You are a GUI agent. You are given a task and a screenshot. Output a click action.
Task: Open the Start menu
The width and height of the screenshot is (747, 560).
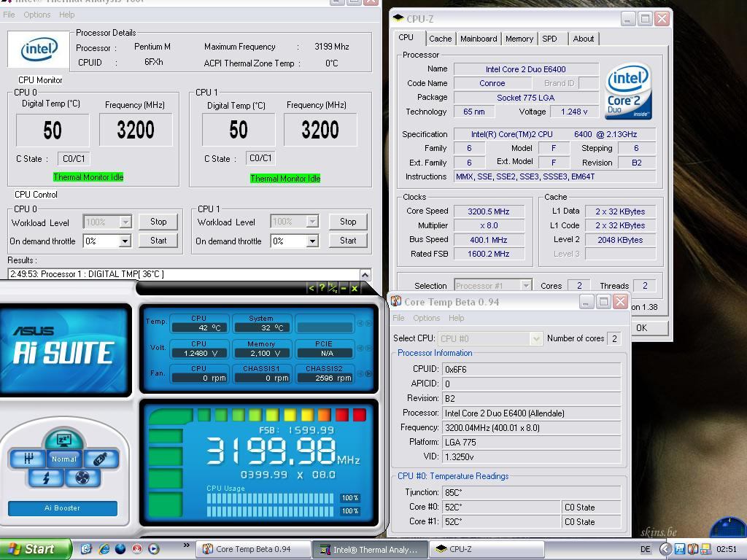click(x=35, y=549)
